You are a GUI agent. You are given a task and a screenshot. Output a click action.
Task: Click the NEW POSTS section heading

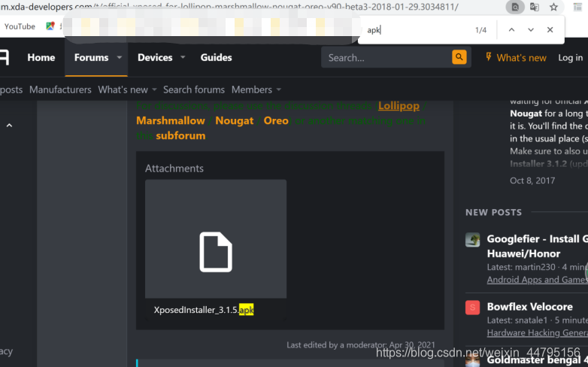click(x=493, y=212)
